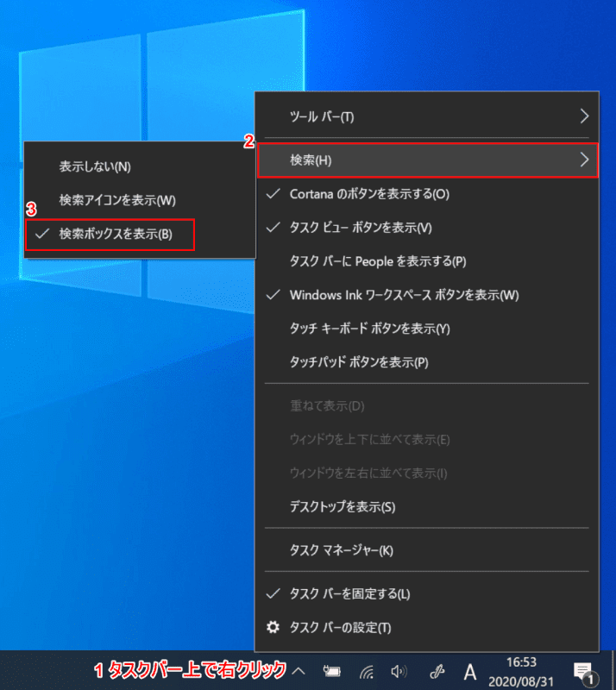Select 検索ボックスを表示(B) option

pos(140,234)
